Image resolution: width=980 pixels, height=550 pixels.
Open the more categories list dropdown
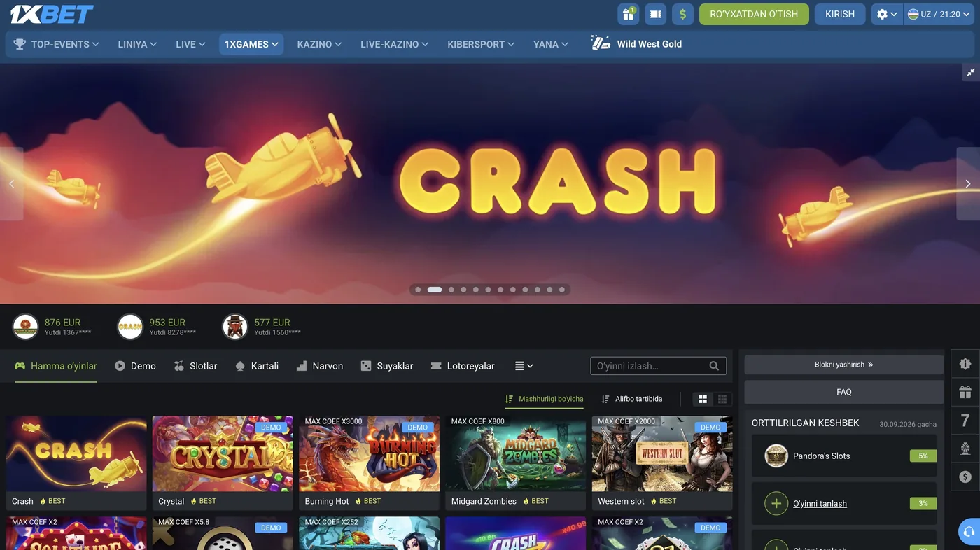(524, 366)
